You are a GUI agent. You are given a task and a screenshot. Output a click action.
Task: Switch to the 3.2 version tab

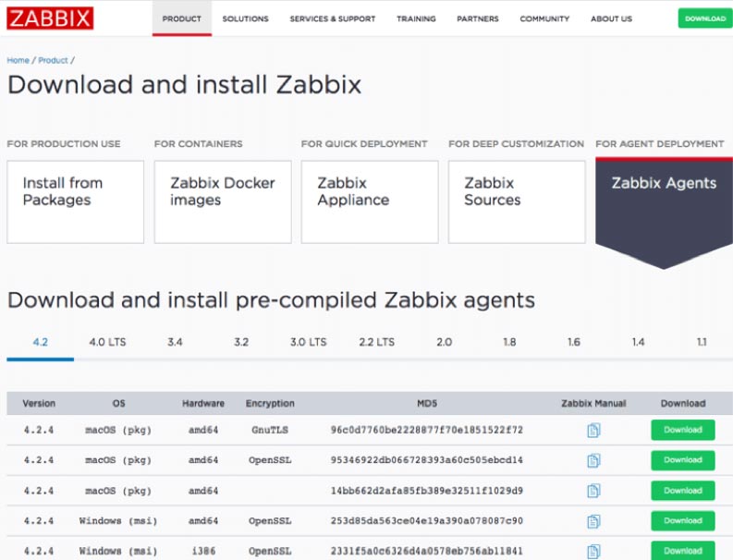[241, 342]
